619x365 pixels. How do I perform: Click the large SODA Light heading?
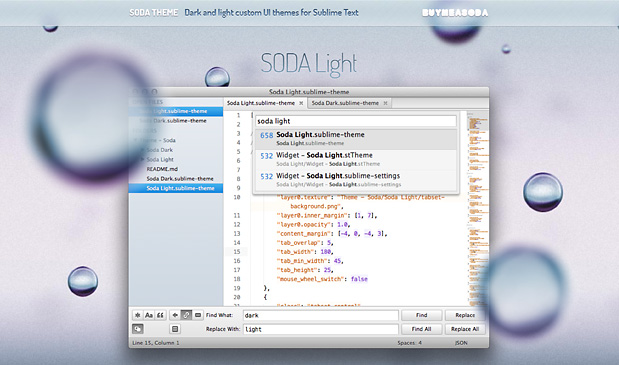coord(309,64)
